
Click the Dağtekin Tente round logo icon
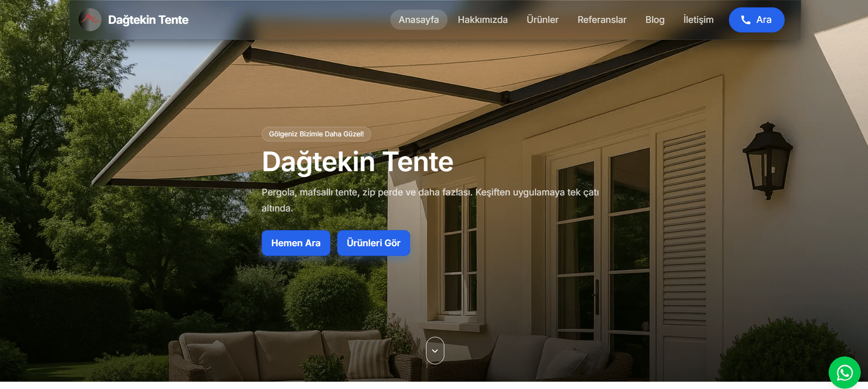click(x=90, y=20)
